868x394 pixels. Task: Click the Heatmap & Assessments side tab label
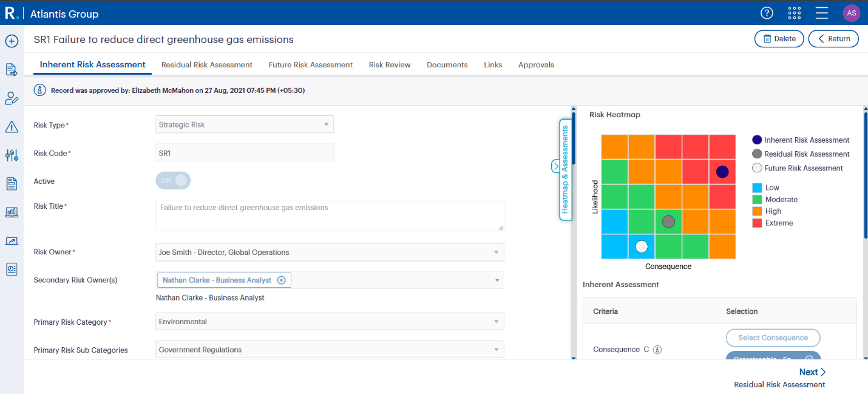[565, 169]
